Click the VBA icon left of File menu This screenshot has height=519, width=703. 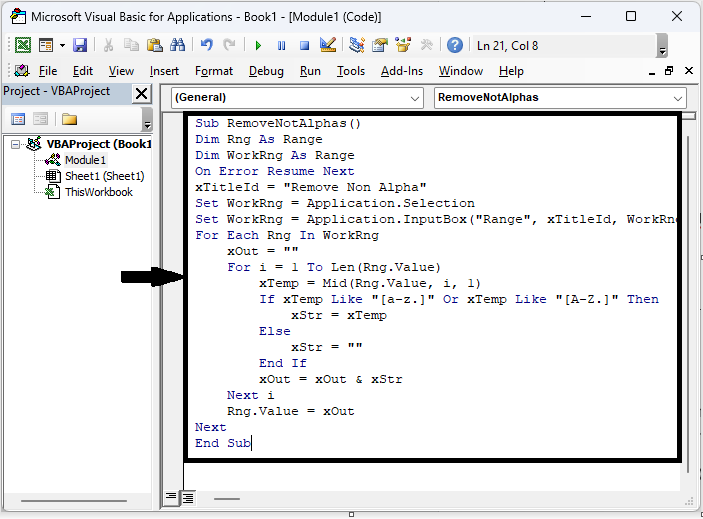coord(22,71)
